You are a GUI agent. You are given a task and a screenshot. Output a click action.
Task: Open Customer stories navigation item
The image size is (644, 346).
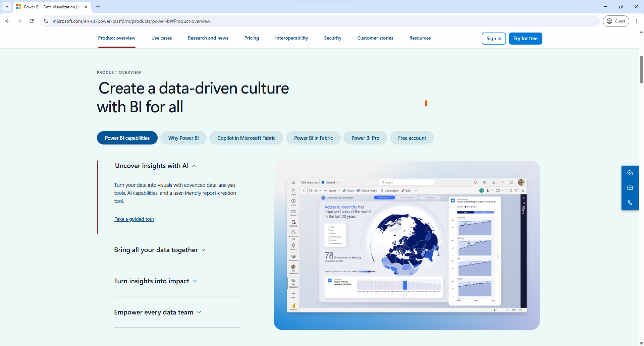click(375, 38)
